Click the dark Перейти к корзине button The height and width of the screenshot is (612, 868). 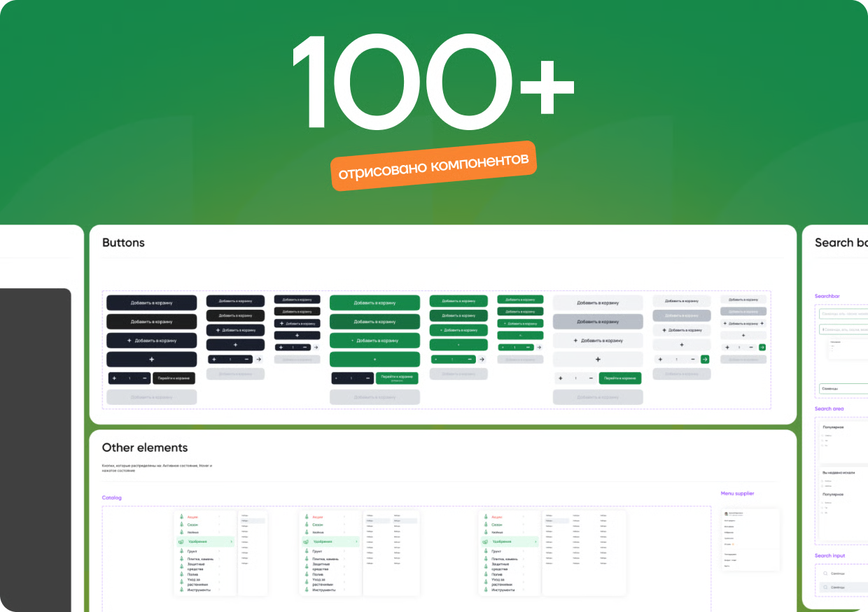tap(174, 378)
